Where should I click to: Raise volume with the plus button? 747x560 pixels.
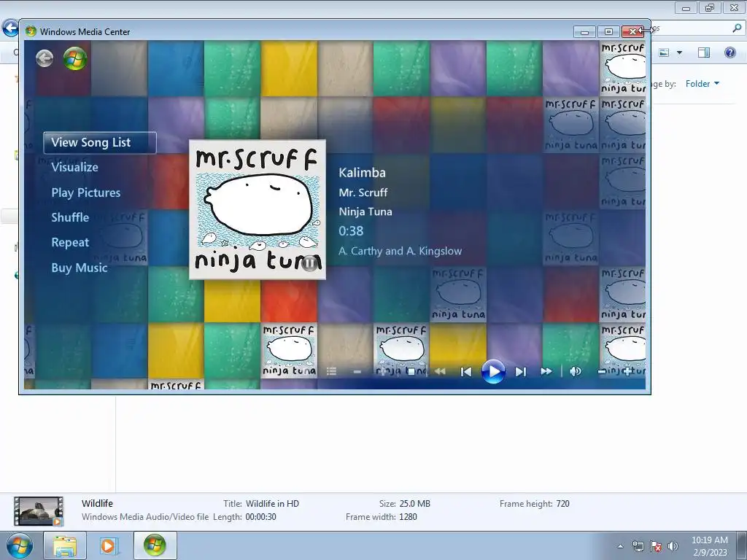click(x=627, y=371)
